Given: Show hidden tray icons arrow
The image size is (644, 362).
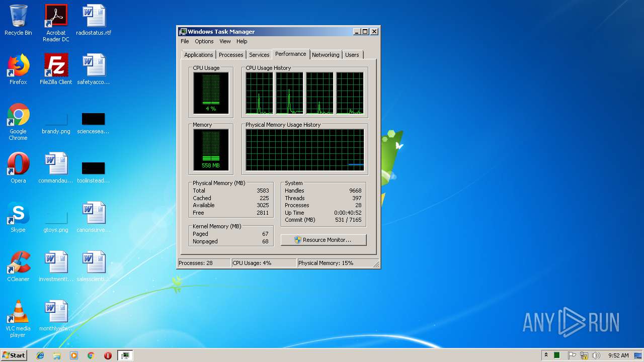Looking at the screenshot, I should tap(546, 355).
